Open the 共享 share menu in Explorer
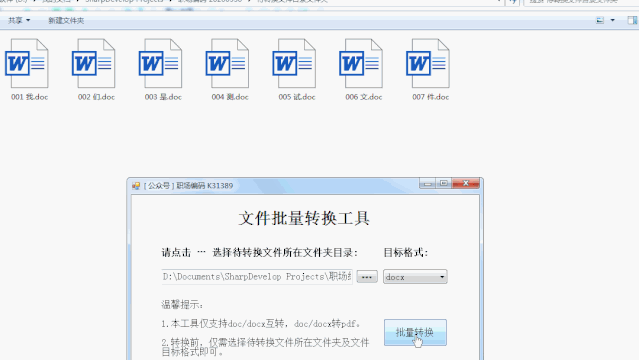The image size is (639, 360). coord(19,20)
